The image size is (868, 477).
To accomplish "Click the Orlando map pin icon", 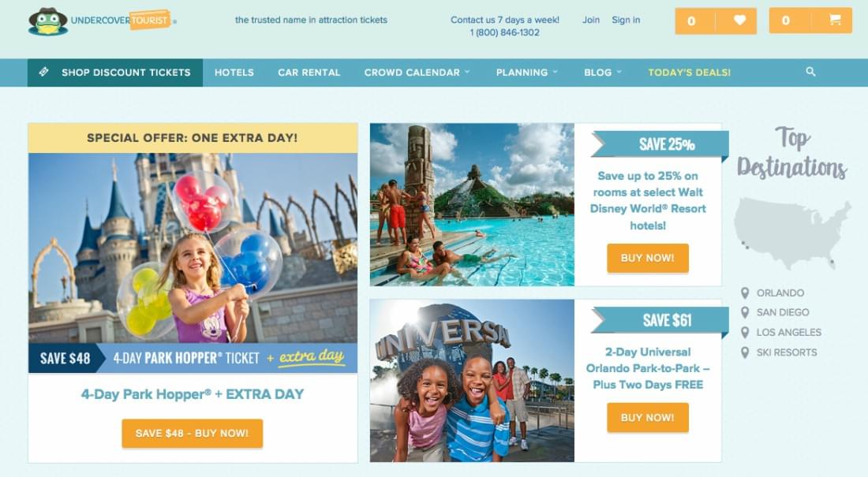I will coord(745,293).
